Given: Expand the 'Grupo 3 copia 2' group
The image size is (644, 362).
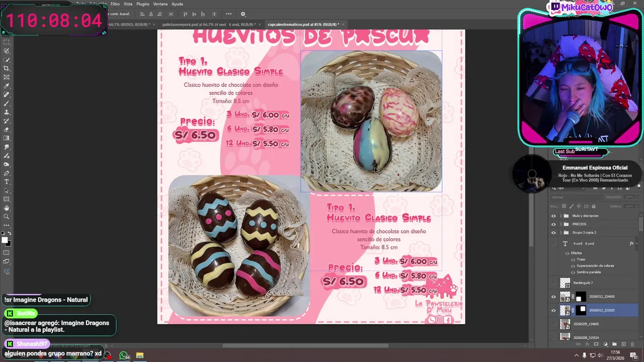Looking at the screenshot, I should click(x=560, y=233).
